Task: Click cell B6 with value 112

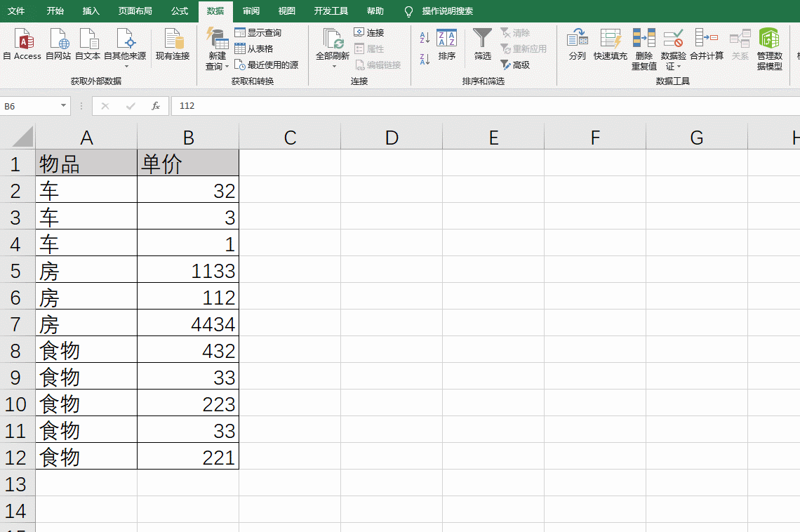Action: pos(188,297)
